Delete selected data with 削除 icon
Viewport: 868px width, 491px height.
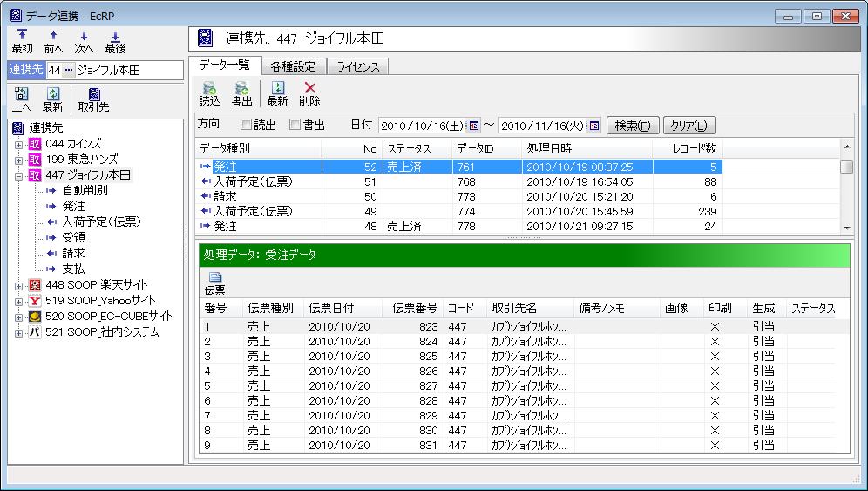pos(309,93)
